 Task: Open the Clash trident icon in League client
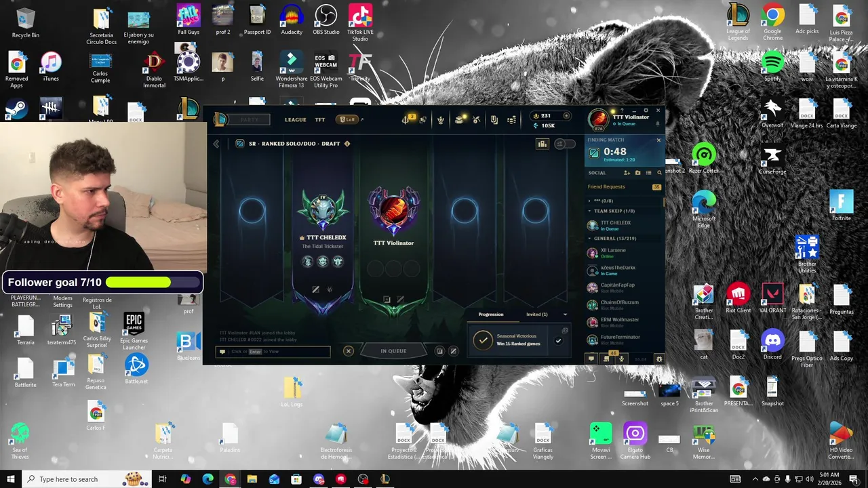405,119
